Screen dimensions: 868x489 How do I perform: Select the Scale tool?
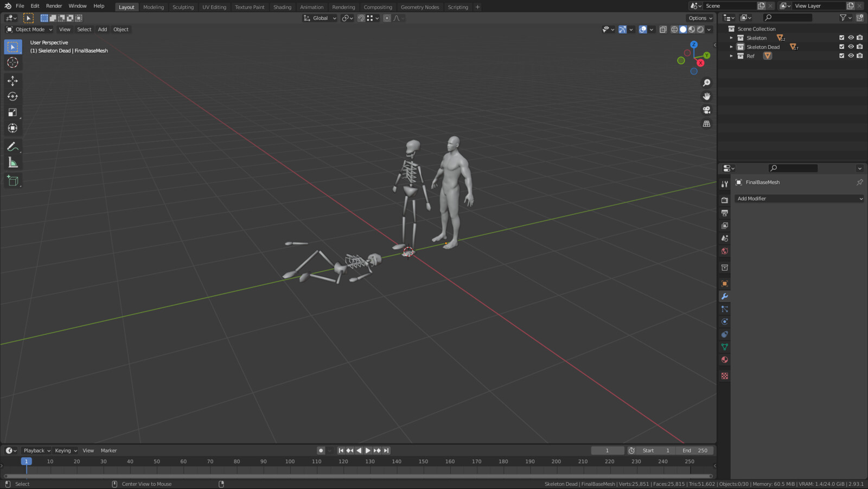point(13,112)
